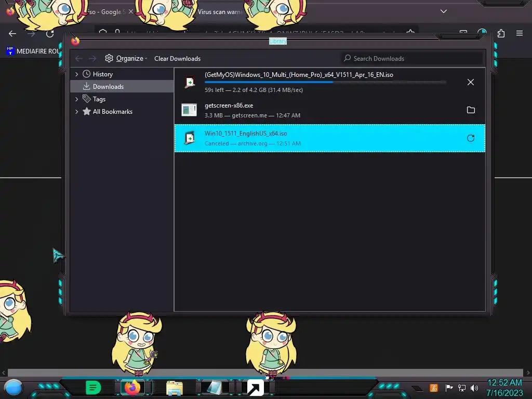Select the Win10_1511_EnglishUS_x64.iso file name
Viewport: 532px width, 399px height.
click(246, 134)
